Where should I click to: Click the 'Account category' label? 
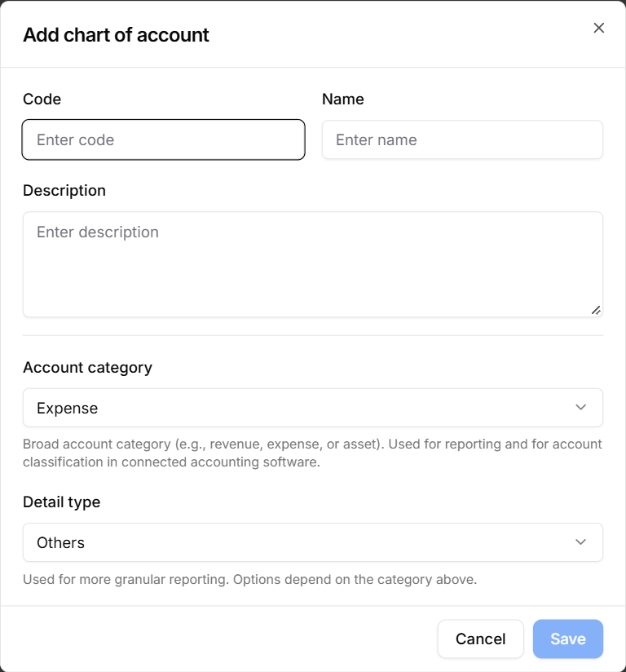click(x=87, y=368)
